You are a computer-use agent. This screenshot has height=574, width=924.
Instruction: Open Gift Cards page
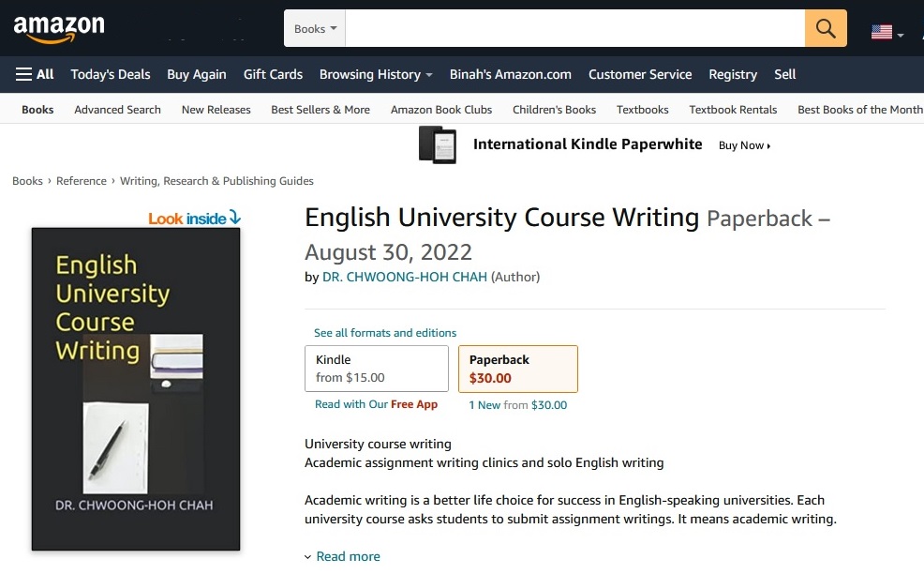pyautogui.click(x=273, y=74)
